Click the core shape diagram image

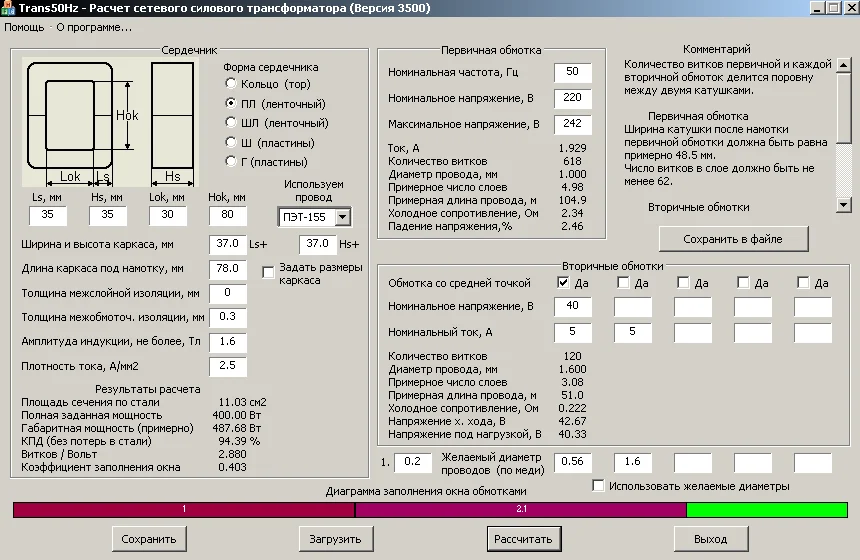111,122
